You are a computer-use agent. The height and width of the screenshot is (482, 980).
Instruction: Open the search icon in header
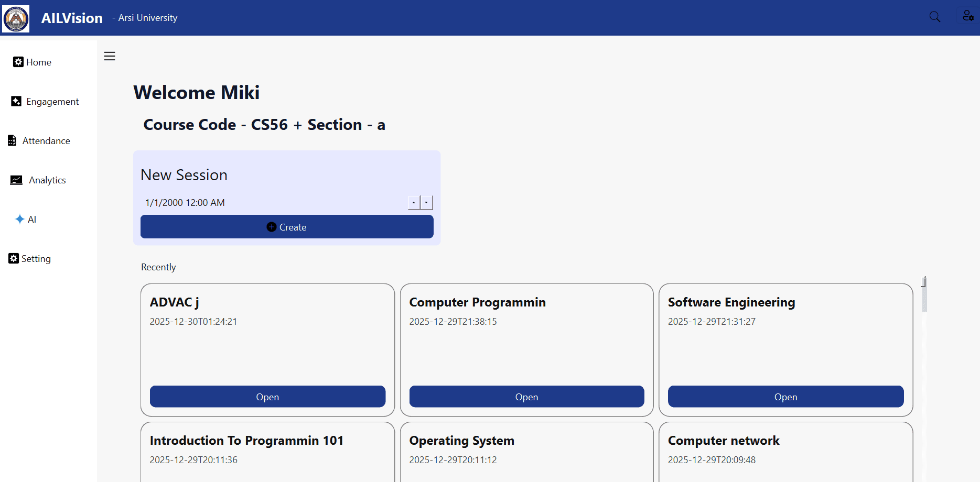click(934, 17)
